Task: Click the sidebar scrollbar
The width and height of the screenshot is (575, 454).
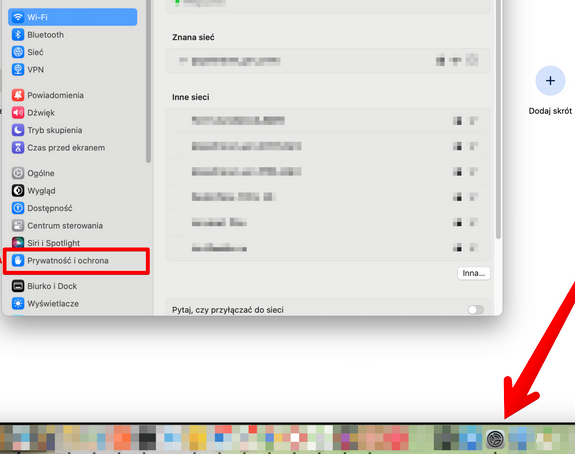Action: tap(148, 81)
